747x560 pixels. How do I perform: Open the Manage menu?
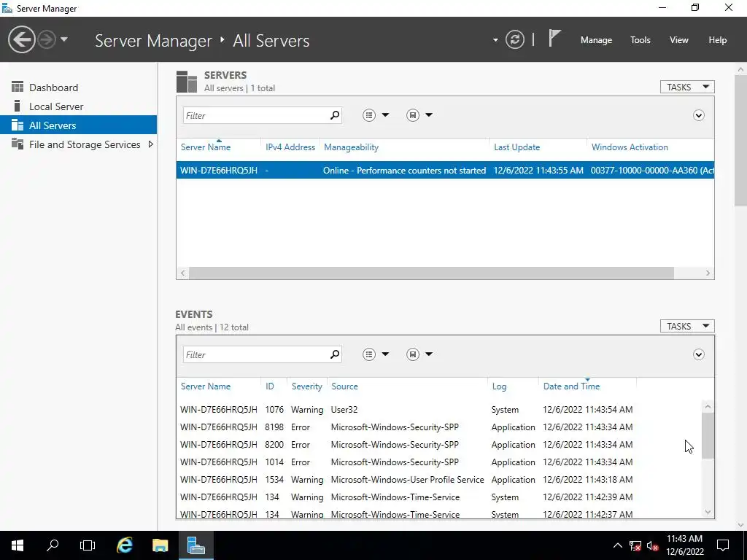(x=596, y=40)
